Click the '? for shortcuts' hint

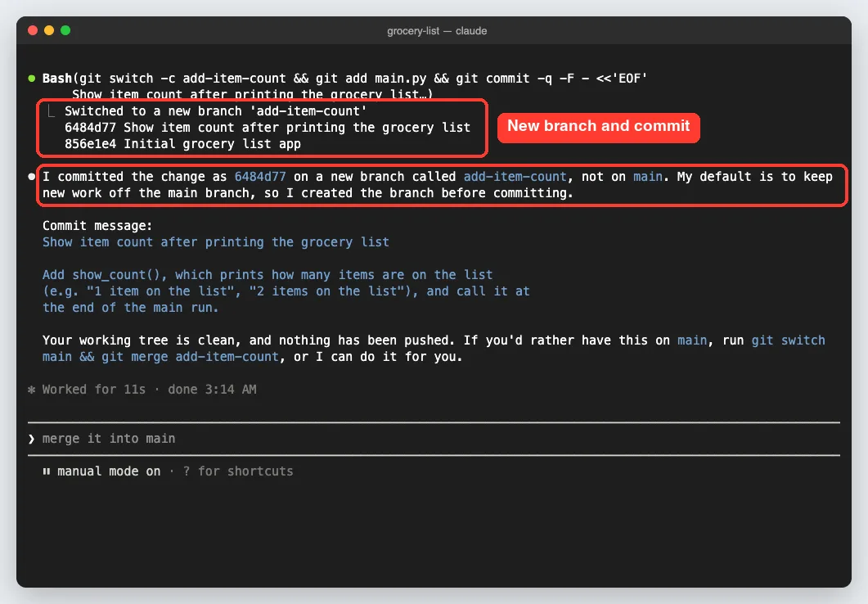pyautogui.click(x=238, y=471)
